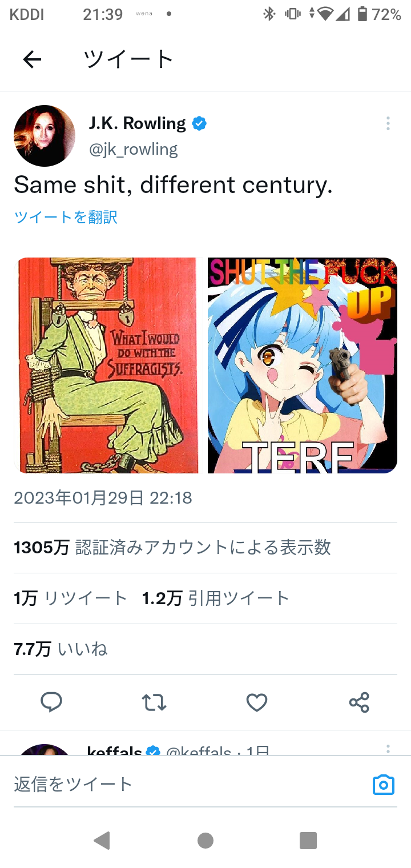Tap the ツイートを翻訳 translate link
411x868 pixels.
tap(66, 217)
